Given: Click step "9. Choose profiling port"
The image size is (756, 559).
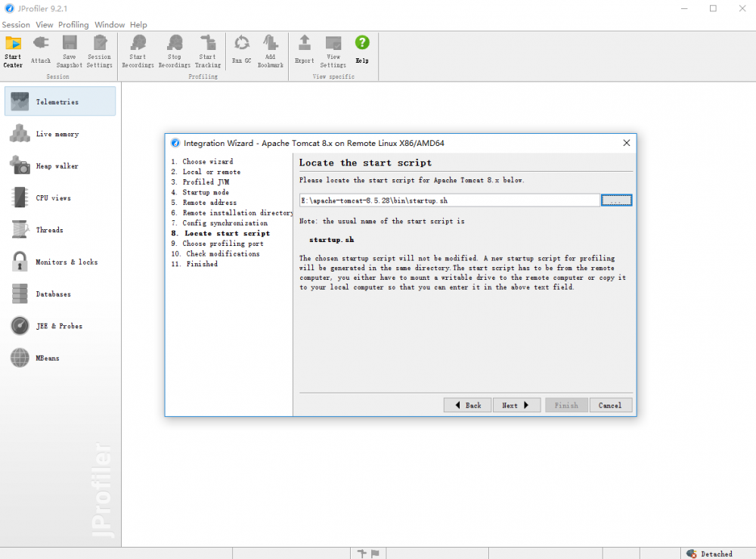Looking at the screenshot, I should point(218,244).
